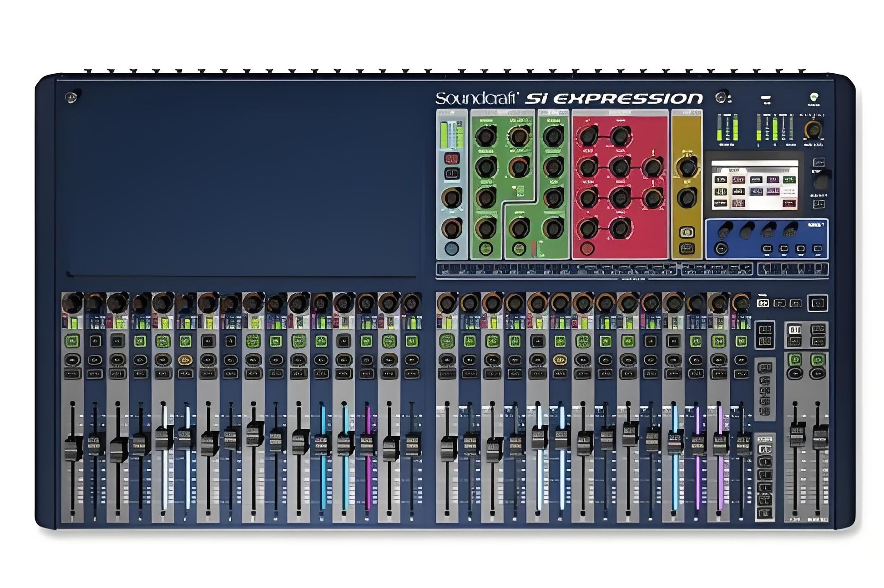Toggle the unlit ON button of the second left-bank channel
The image size is (884, 588).
[95, 341]
